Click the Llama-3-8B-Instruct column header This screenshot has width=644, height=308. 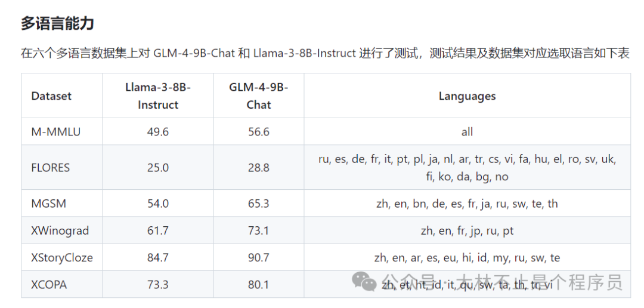point(158,96)
